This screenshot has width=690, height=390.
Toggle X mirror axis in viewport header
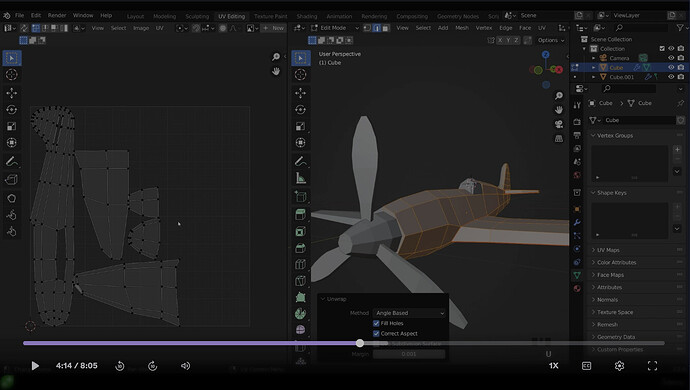pyautogui.click(x=500, y=40)
